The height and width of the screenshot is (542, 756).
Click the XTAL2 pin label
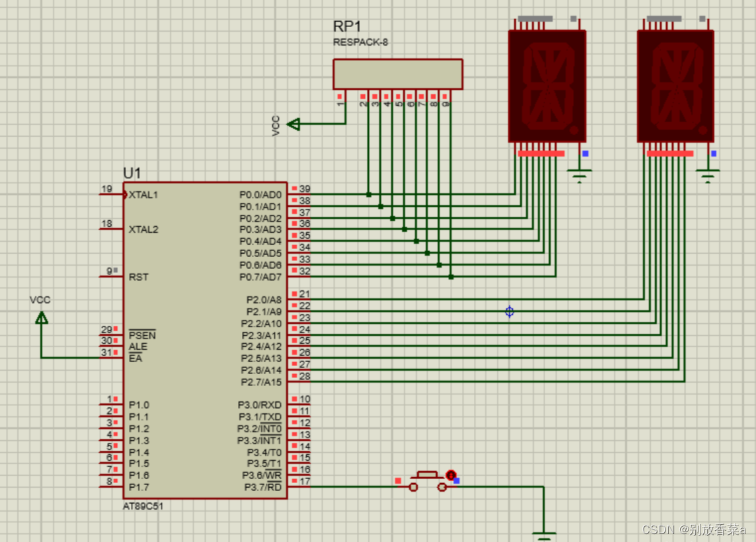[143, 229]
